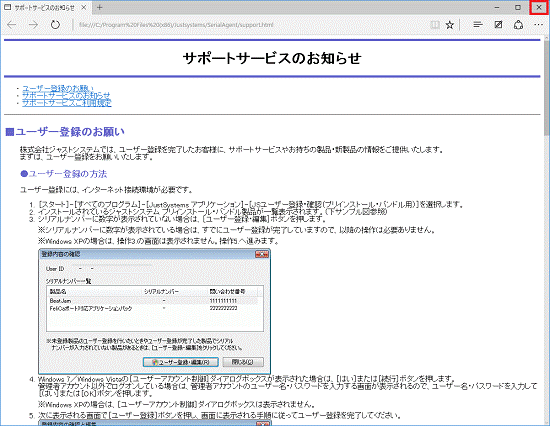
Task: Go back using the browser back arrow
Action: pyautogui.click(x=12, y=25)
